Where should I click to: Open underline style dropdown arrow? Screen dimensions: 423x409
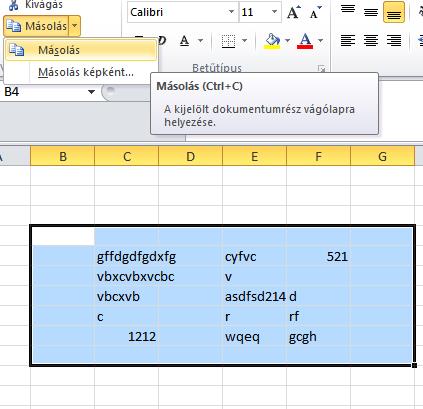point(201,41)
